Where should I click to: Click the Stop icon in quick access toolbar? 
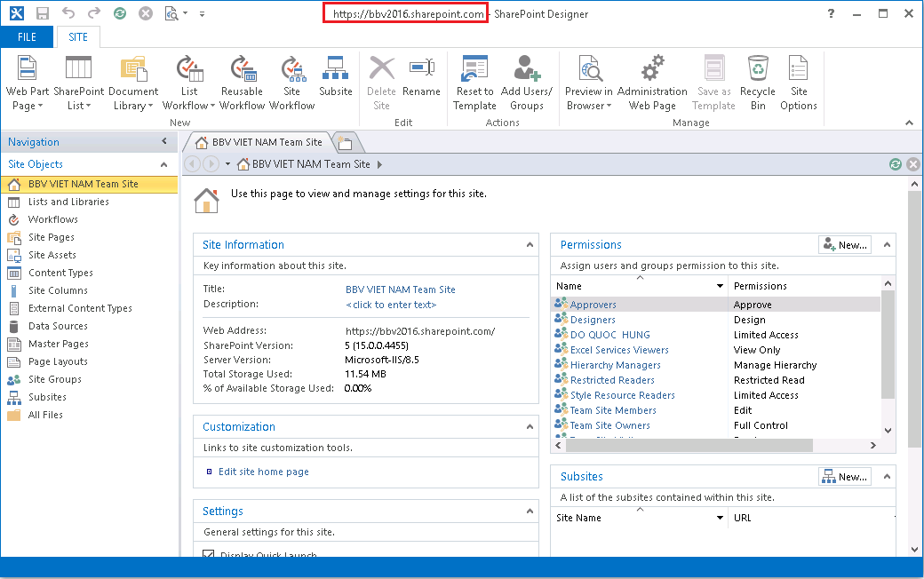click(146, 13)
